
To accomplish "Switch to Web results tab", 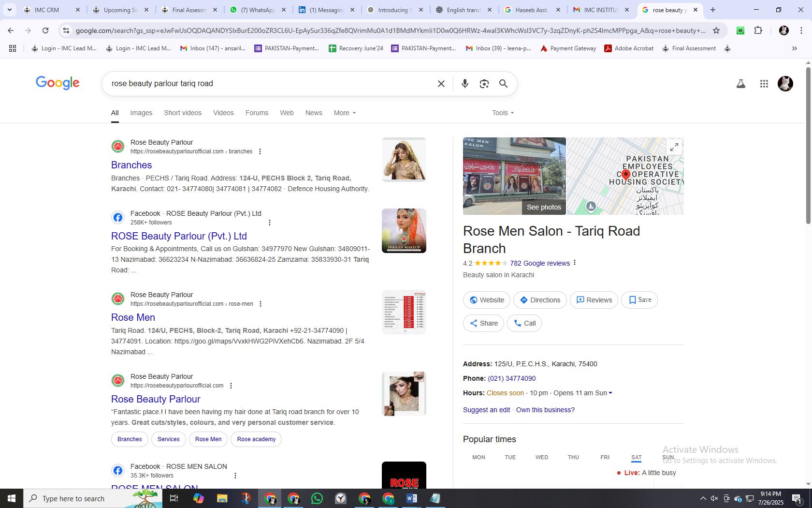I will (287, 113).
